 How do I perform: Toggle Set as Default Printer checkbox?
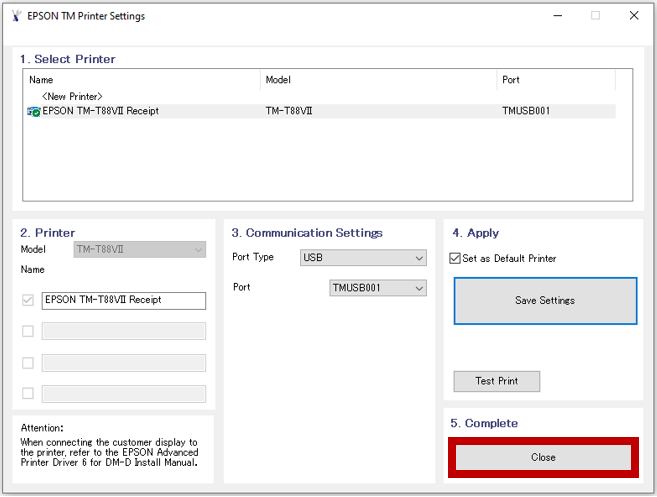(x=455, y=258)
